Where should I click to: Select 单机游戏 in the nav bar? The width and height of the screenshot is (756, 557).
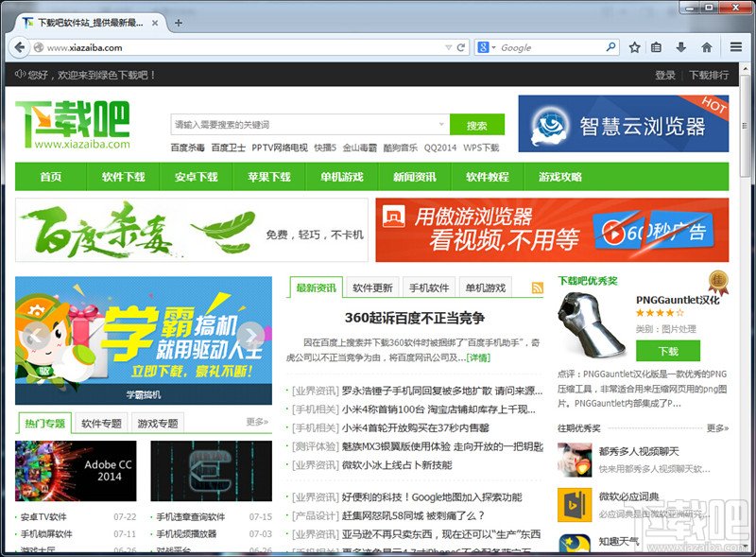point(342,177)
